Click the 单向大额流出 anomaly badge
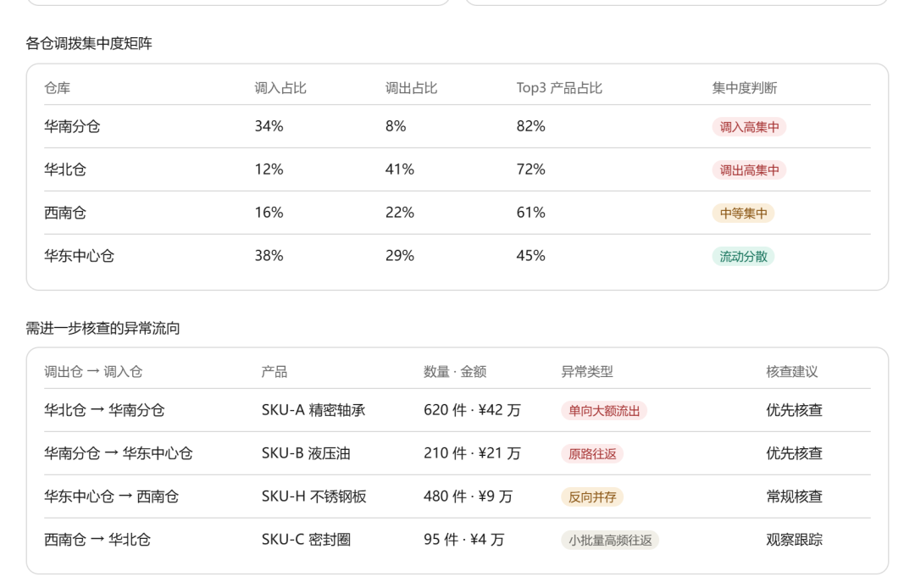The height and width of the screenshot is (588, 915). pyautogui.click(x=604, y=411)
